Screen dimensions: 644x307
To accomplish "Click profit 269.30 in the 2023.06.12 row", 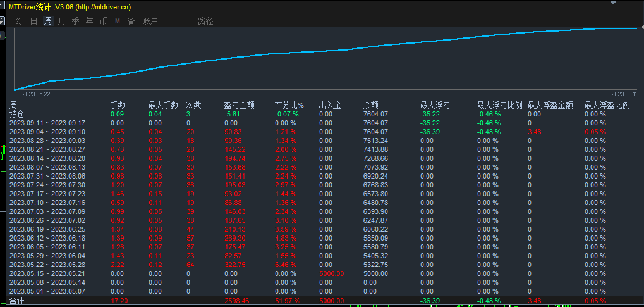I will [x=235, y=238].
